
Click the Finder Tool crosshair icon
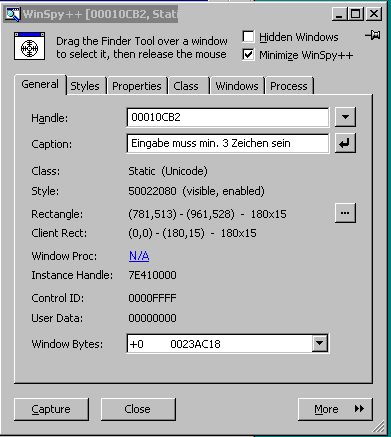pos(29,46)
